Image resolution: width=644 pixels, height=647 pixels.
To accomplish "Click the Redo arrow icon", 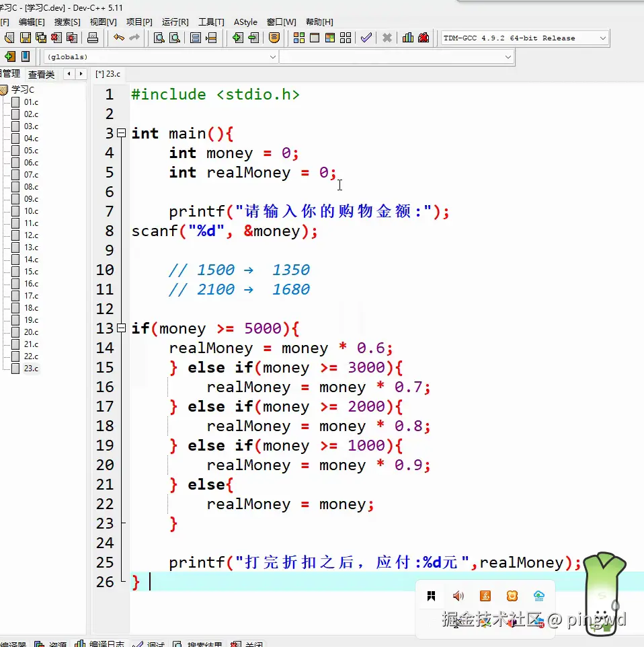I will click(x=134, y=38).
